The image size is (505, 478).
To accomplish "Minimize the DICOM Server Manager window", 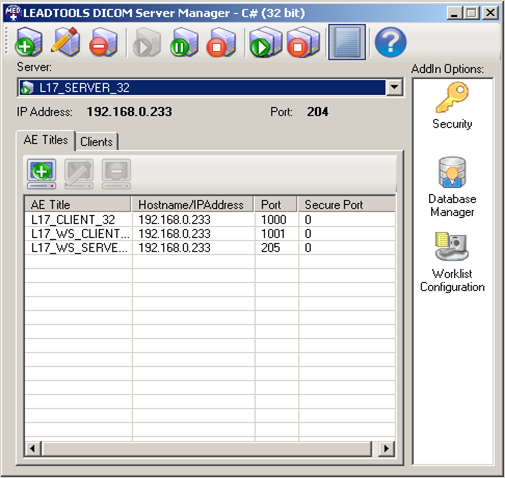I will 454,13.
